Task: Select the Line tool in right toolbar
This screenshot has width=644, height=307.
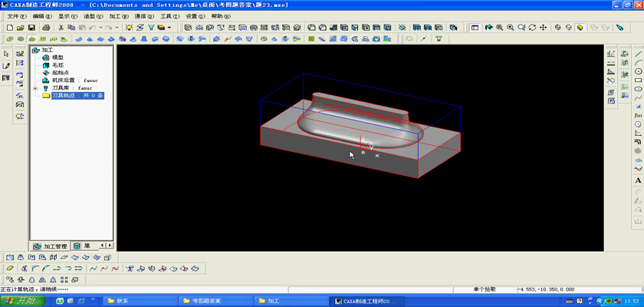Action: 638,54
